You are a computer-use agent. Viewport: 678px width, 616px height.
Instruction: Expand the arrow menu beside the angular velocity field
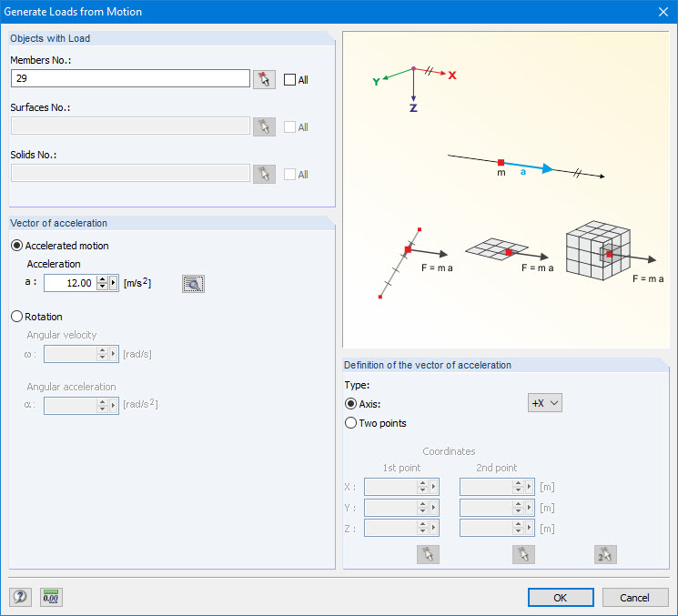point(113,354)
